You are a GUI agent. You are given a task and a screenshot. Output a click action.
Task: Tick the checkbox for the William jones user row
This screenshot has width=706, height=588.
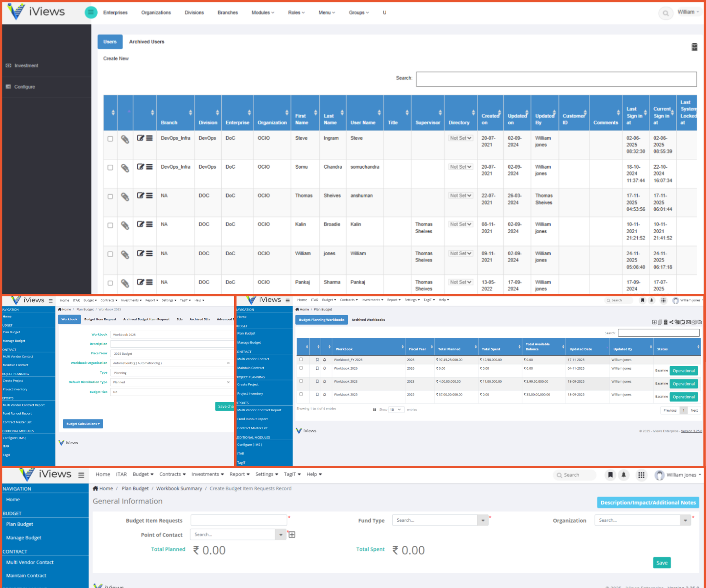click(x=110, y=254)
